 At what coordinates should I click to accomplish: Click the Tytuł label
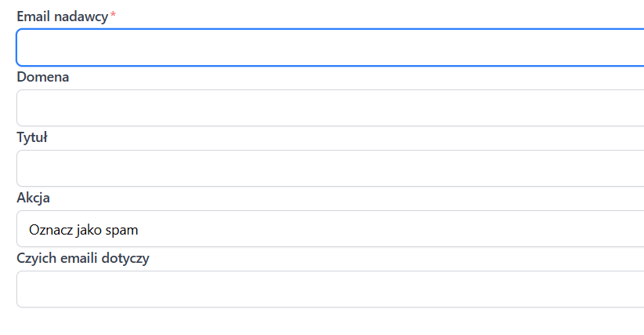coord(32,137)
